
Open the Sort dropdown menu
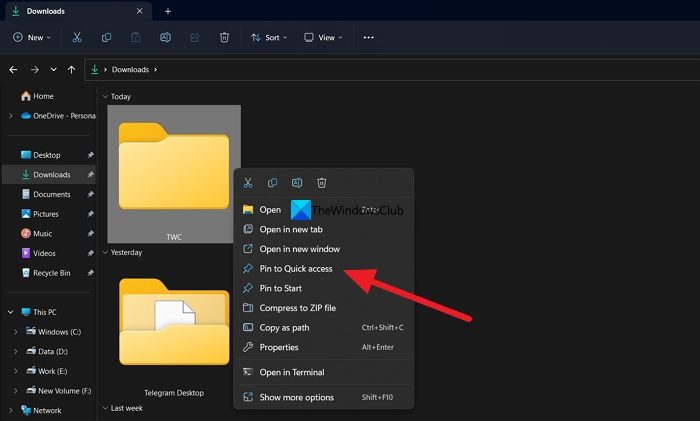point(269,37)
